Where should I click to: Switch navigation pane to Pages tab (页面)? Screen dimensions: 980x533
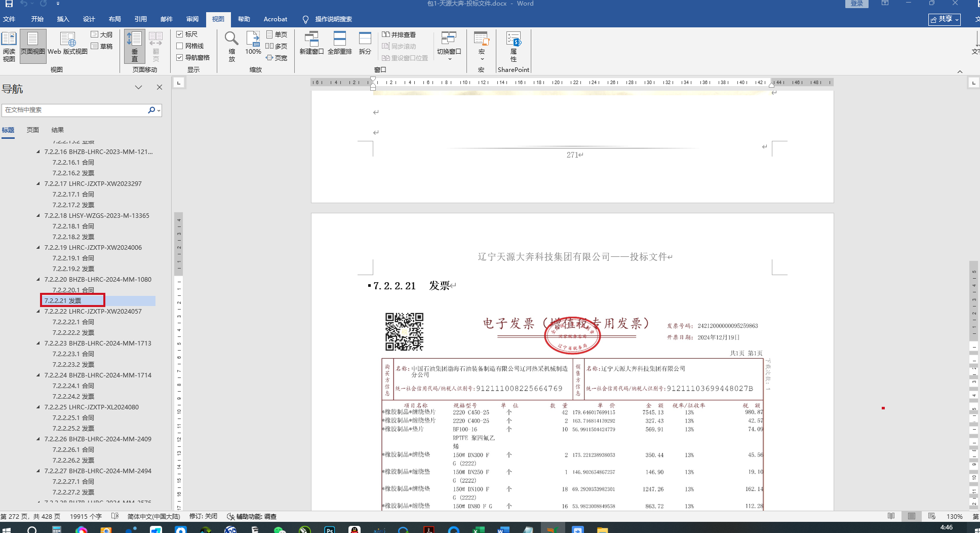tap(33, 130)
